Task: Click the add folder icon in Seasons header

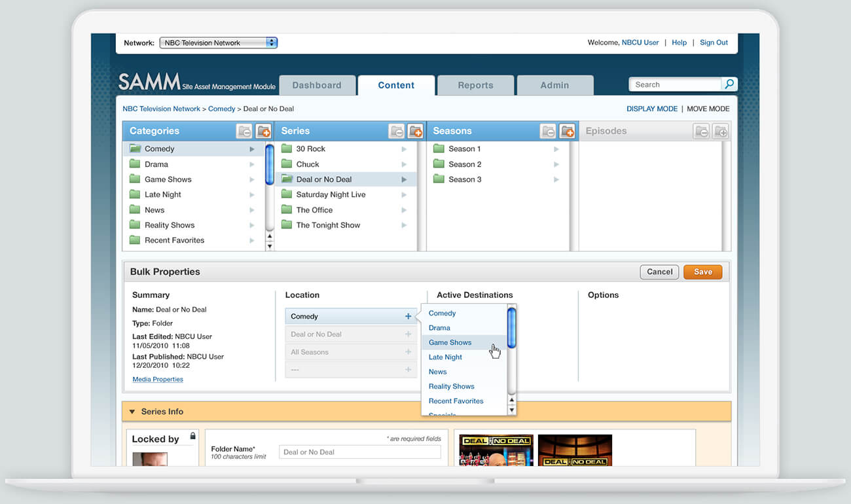Action: point(567,132)
